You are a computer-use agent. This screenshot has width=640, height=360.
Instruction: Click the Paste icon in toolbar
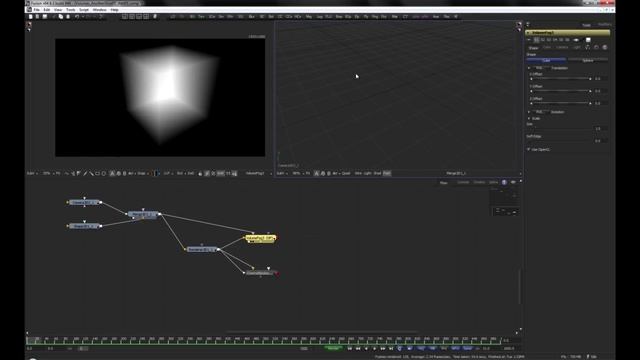[x=68, y=17]
